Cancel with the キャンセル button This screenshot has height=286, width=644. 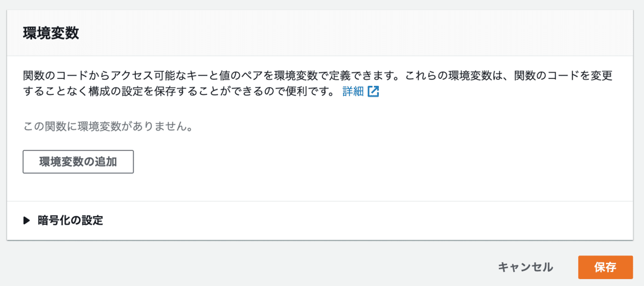click(x=525, y=267)
